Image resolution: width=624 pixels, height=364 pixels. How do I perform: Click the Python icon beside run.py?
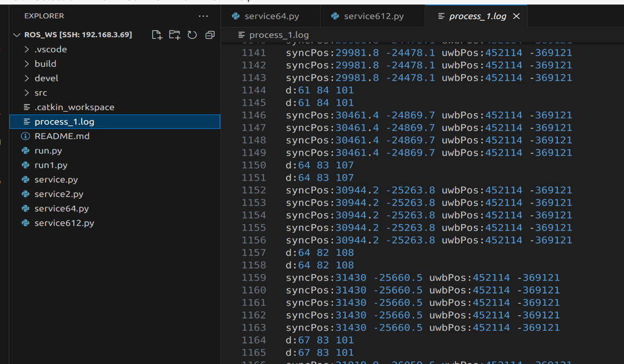(25, 151)
